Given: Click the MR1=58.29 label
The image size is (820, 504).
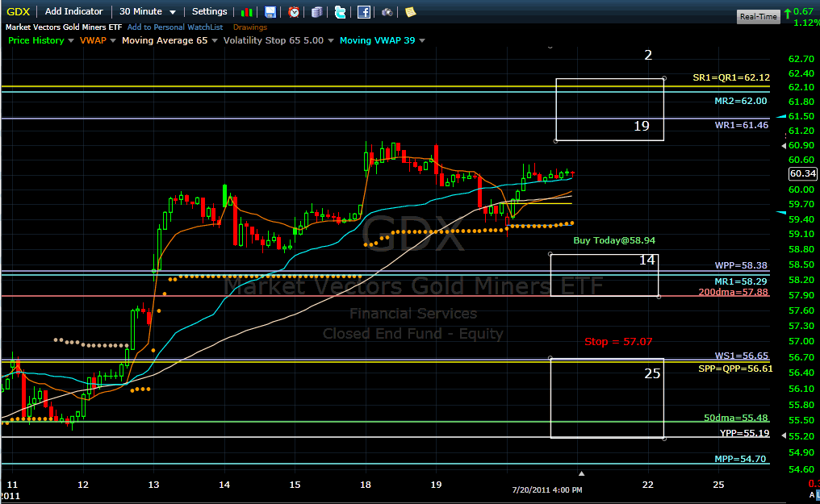Looking at the screenshot, I should point(741,281).
